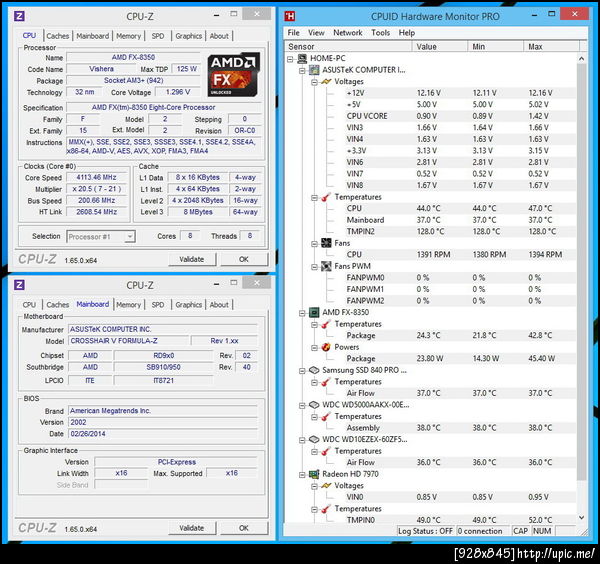Click the Hardware Monitor vertical scrollbar thumb
Screen dimensions: 600x564
(582, 271)
